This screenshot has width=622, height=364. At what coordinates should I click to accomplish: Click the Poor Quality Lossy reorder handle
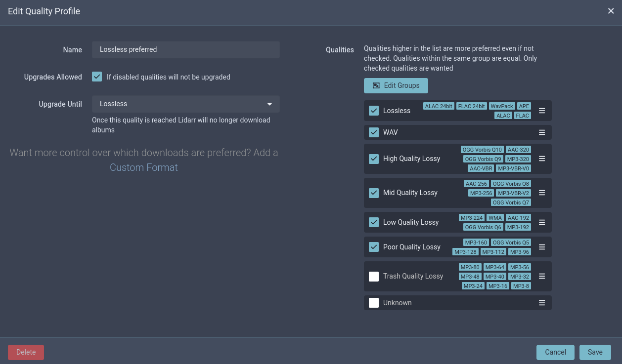point(542,247)
